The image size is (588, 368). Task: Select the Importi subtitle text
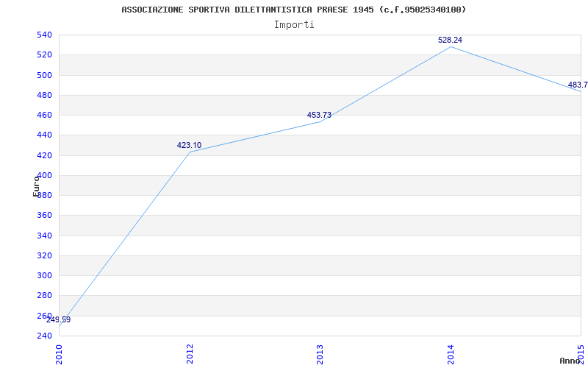point(293,25)
